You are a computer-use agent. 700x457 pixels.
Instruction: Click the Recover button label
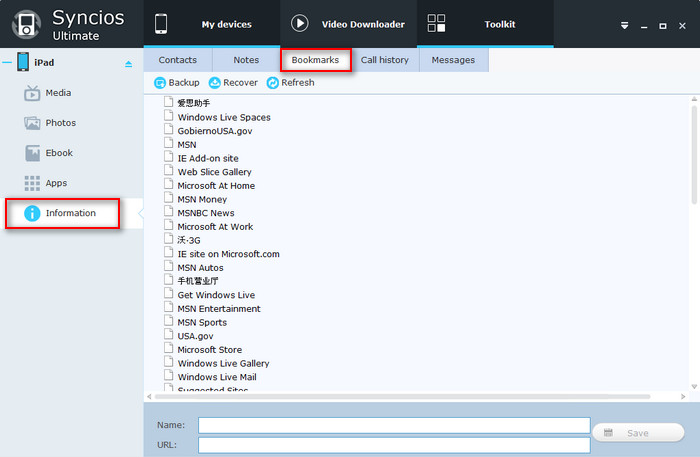tap(240, 83)
